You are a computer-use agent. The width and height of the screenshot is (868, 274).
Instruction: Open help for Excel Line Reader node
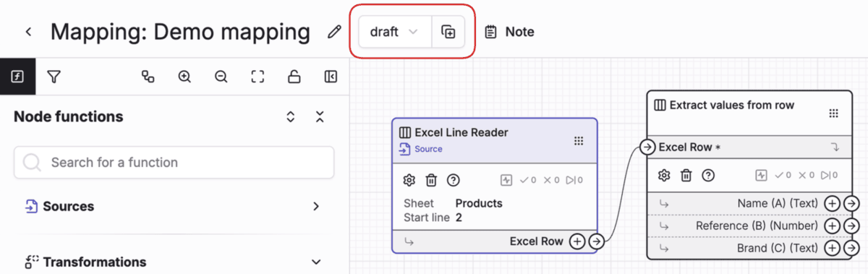[x=454, y=180]
